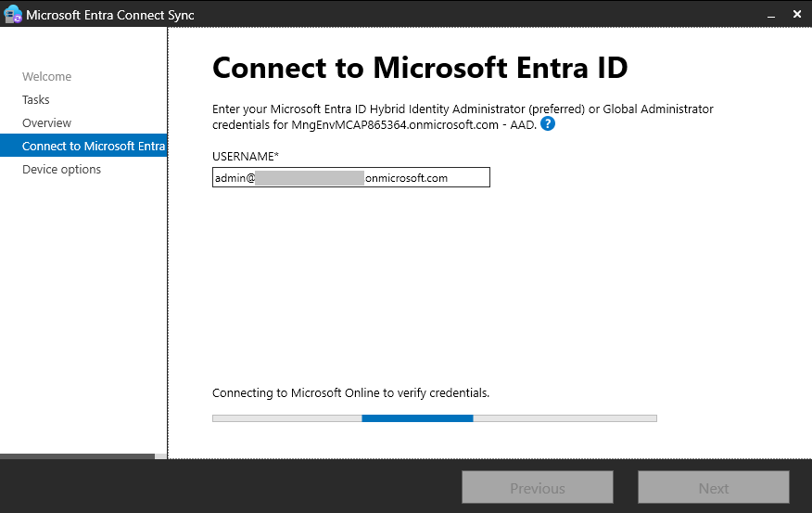Click the blue help question mark icon

[548, 124]
